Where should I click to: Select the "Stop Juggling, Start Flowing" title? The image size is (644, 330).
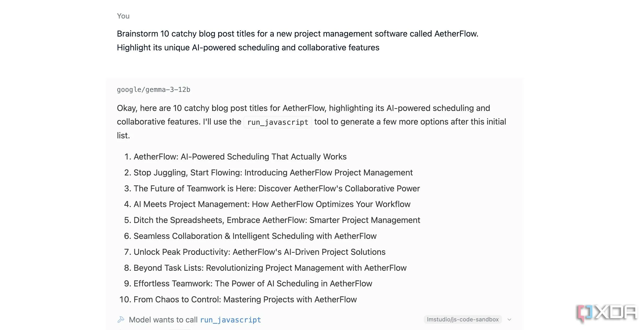tap(273, 173)
